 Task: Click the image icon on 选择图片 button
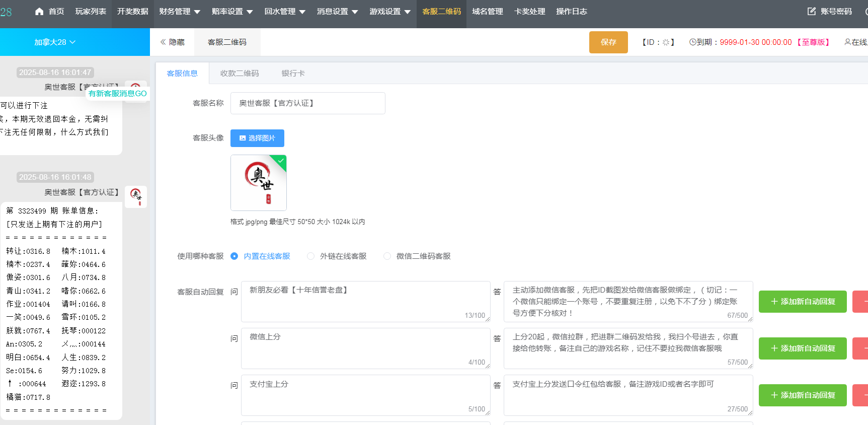click(x=243, y=138)
